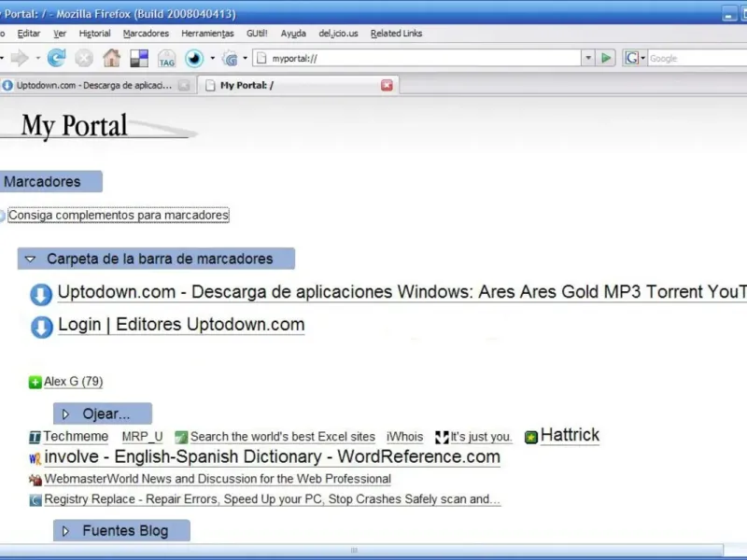Reload the current page
Image resolution: width=747 pixels, height=560 pixels.
pyautogui.click(x=56, y=58)
